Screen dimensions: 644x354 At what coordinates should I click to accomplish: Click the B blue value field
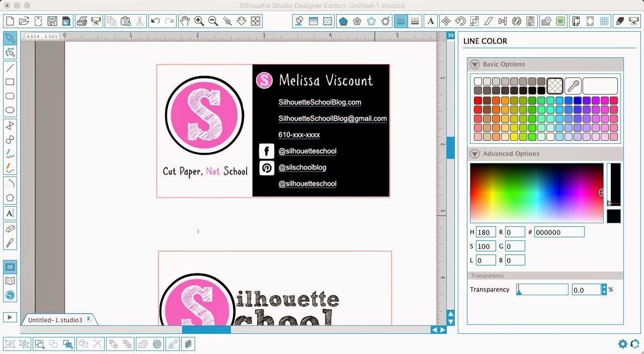point(515,260)
